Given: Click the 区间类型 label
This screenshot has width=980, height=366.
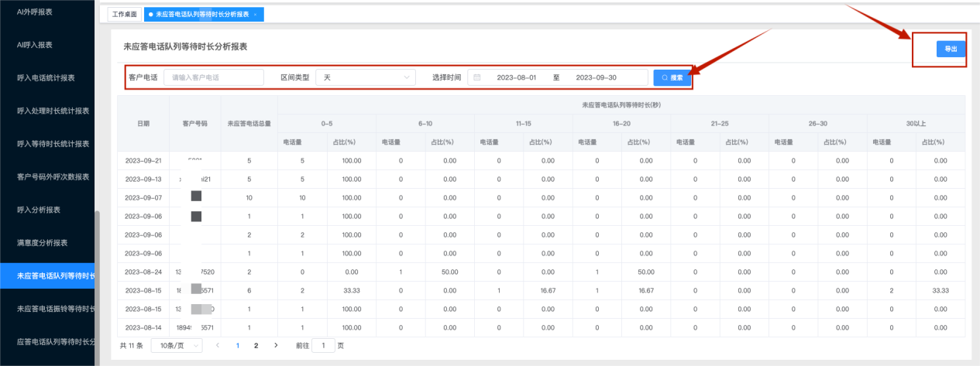Looking at the screenshot, I should (x=294, y=77).
